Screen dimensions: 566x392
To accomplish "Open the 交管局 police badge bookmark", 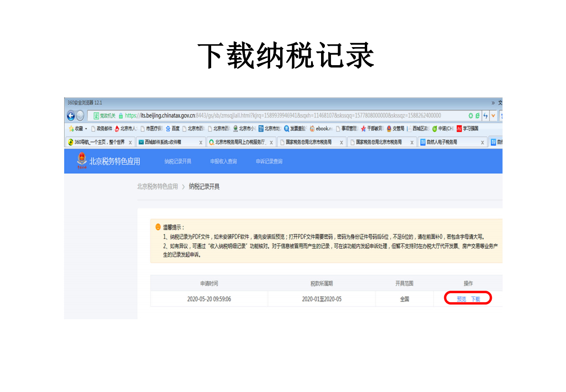I will pyautogui.click(x=395, y=128).
